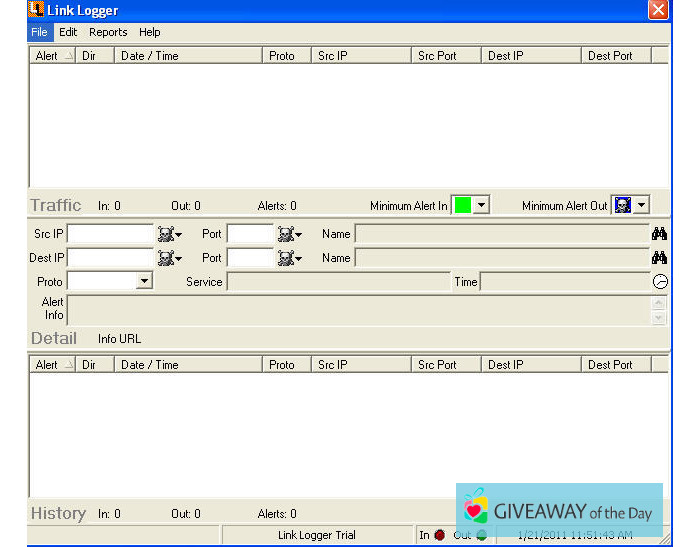This screenshot has width=700, height=547.
Task: Click the destination Port skull icon
Action: 287,258
